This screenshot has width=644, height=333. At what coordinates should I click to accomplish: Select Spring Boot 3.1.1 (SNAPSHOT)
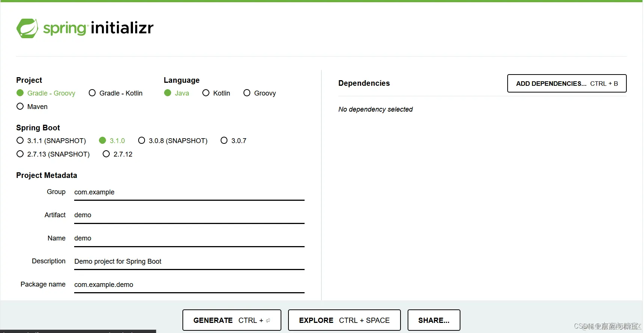(51, 140)
